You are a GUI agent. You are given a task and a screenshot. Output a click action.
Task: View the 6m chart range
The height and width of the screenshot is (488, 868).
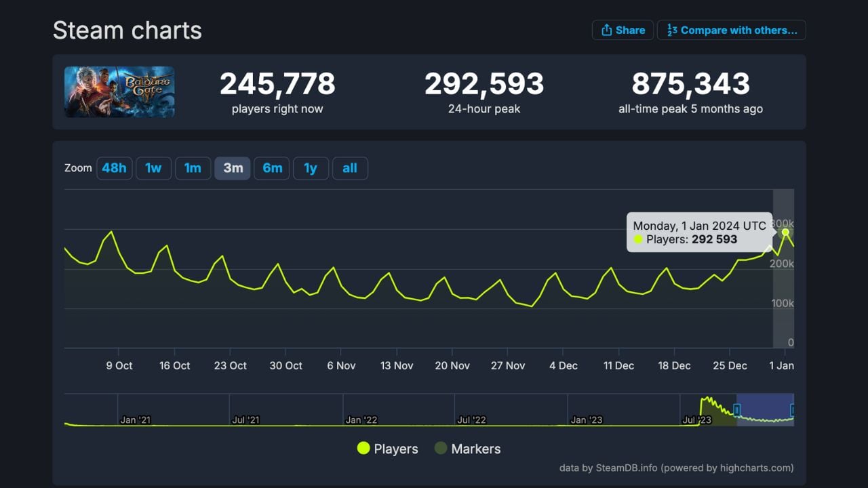coord(271,168)
